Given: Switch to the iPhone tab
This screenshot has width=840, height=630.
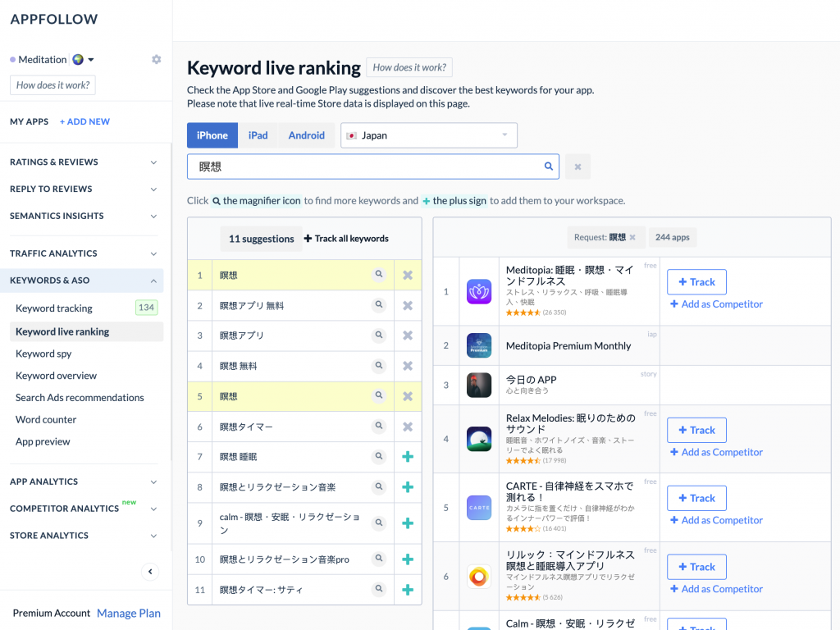Looking at the screenshot, I should pyautogui.click(x=212, y=135).
